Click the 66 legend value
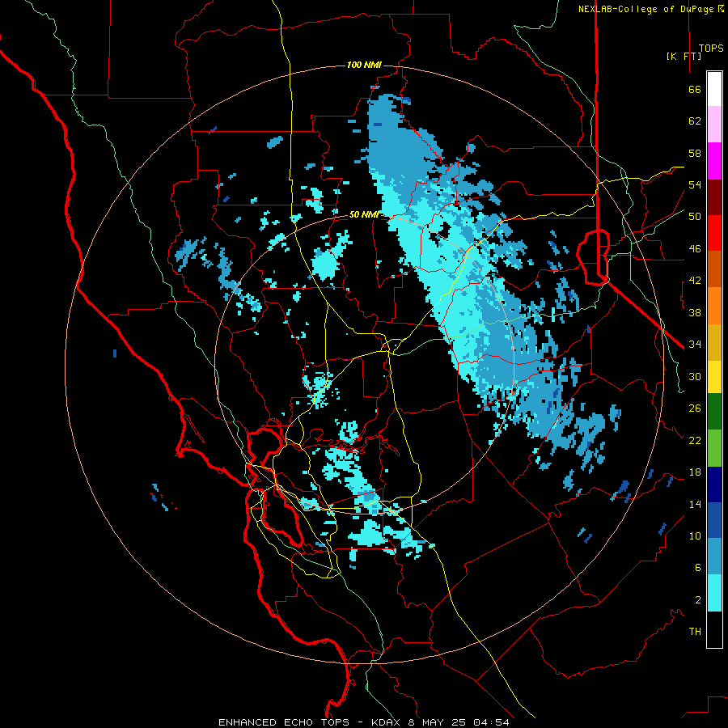This screenshot has height=728, width=728. point(695,90)
